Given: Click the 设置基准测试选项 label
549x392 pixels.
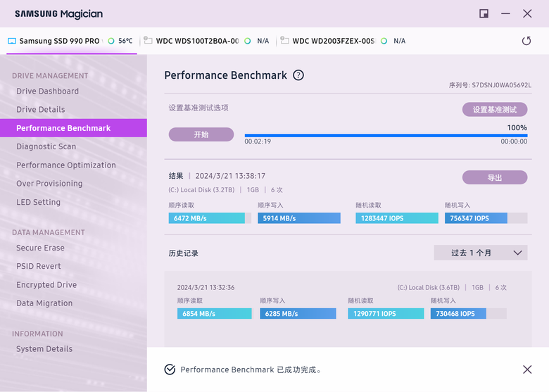Looking at the screenshot, I should pos(198,108).
